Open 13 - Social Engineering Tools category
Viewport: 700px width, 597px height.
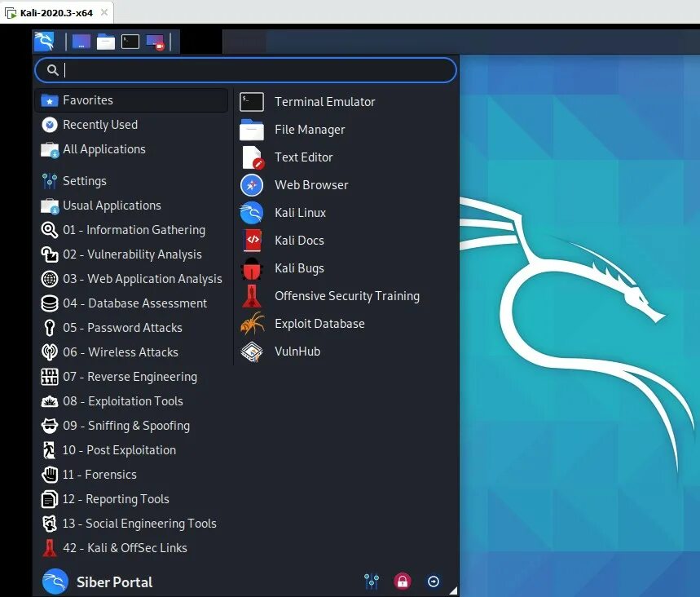click(132, 524)
